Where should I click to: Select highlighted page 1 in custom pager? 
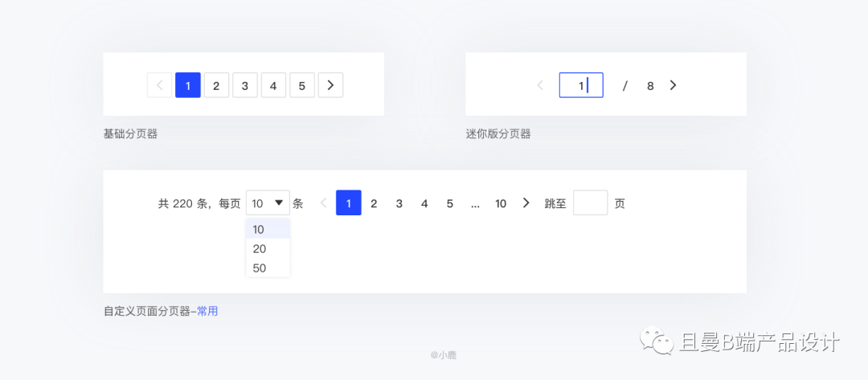click(x=349, y=203)
